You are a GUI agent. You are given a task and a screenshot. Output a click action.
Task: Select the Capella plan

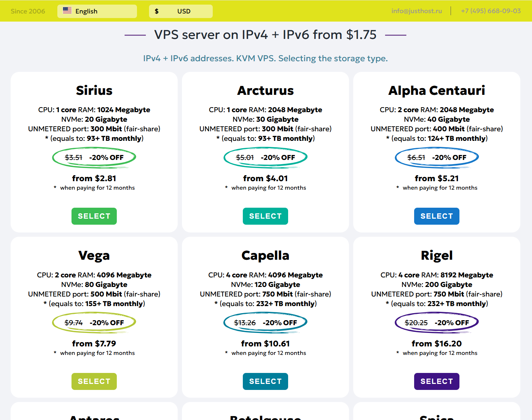click(x=265, y=381)
